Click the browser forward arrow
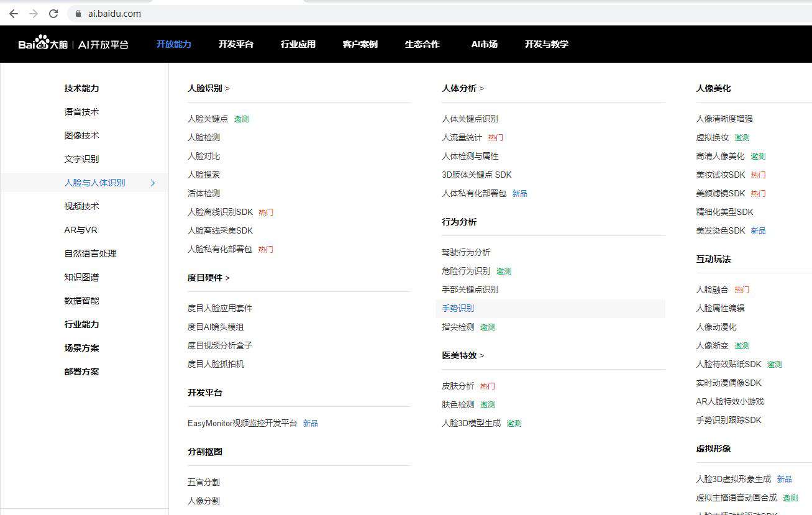812x515 pixels. click(34, 13)
